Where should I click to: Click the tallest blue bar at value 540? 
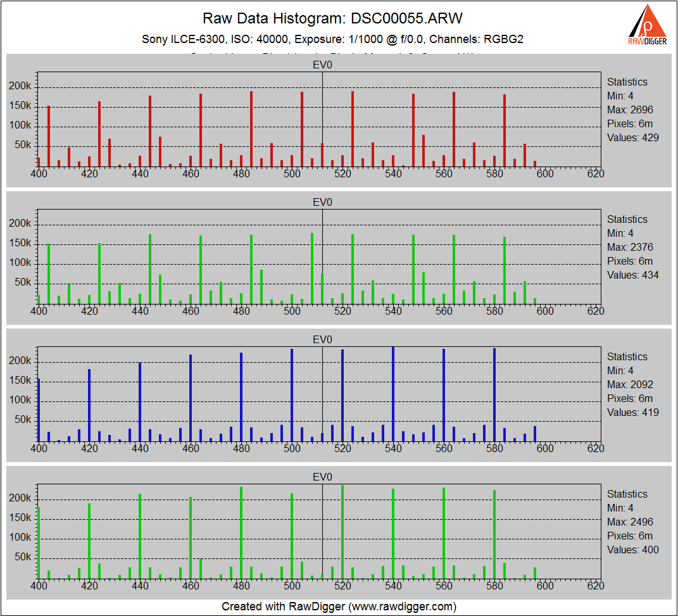click(393, 394)
